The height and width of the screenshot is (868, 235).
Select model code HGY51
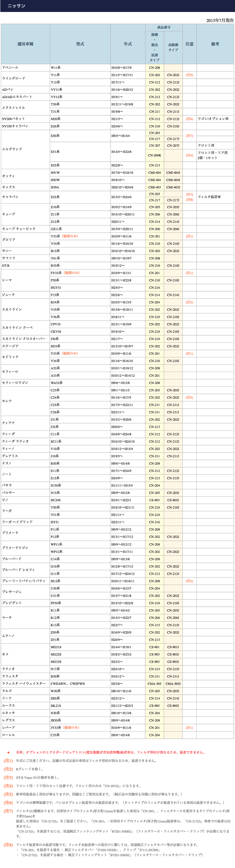(x=56, y=288)
